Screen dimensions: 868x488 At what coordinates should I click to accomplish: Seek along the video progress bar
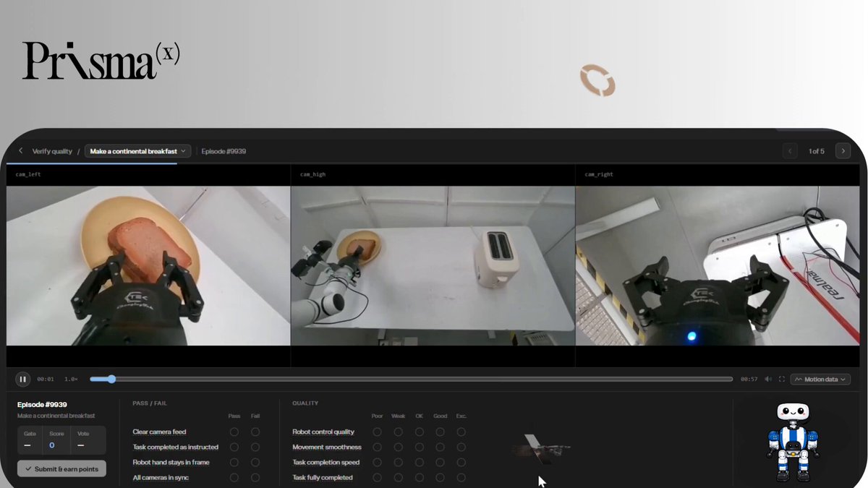[x=411, y=379]
